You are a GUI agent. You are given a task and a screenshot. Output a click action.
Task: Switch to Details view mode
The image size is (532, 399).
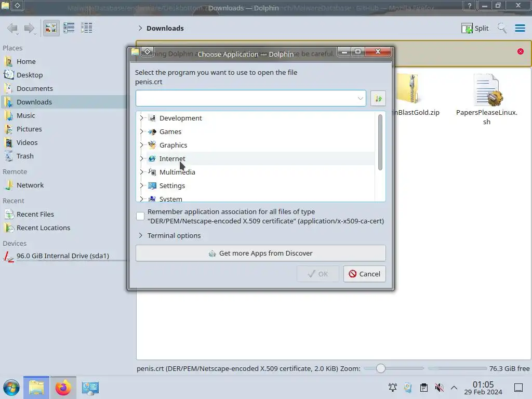tap(87, 28)
